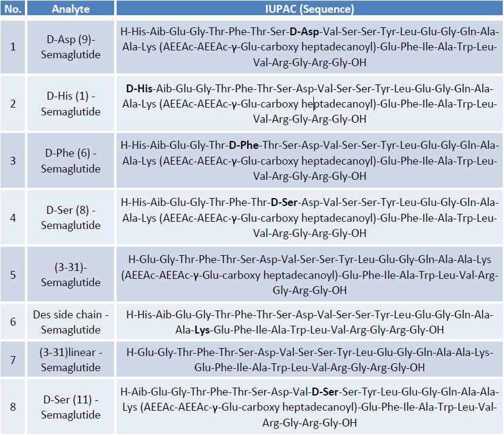
Task: Click the bold 'Lys' in row 6 sequence
Action: (202, 330)
